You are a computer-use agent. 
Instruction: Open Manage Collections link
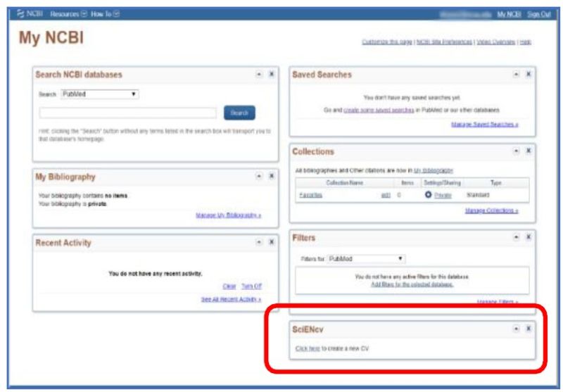491,210
